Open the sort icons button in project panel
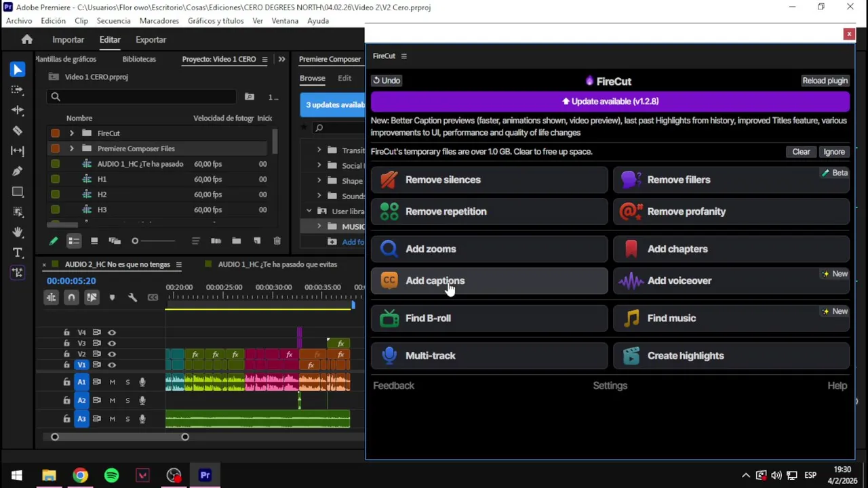This screenshot has width=868, height=488. click(x=195, y=241)
